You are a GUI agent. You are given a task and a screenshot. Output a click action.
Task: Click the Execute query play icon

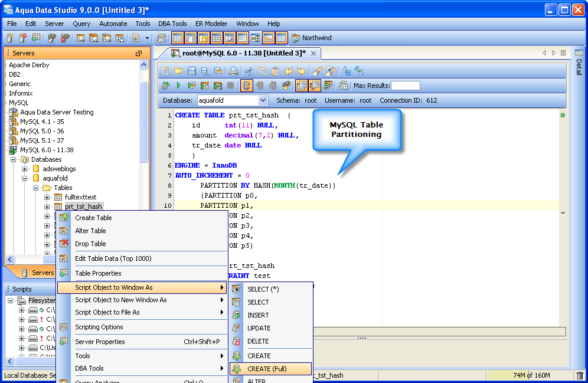179,86
